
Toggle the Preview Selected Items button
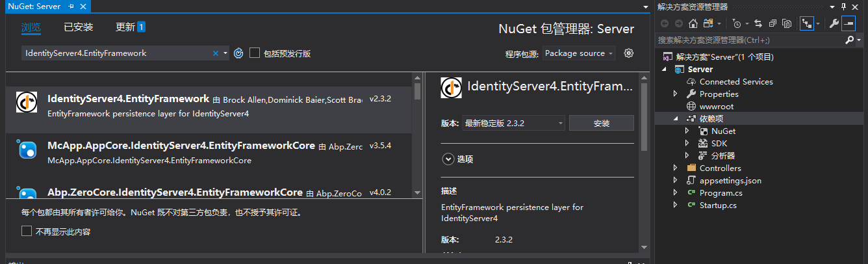point(849,23)
